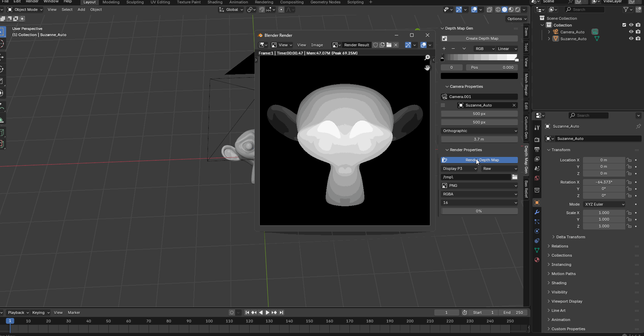Open the World properties tab icon

[x=537, y=178]
